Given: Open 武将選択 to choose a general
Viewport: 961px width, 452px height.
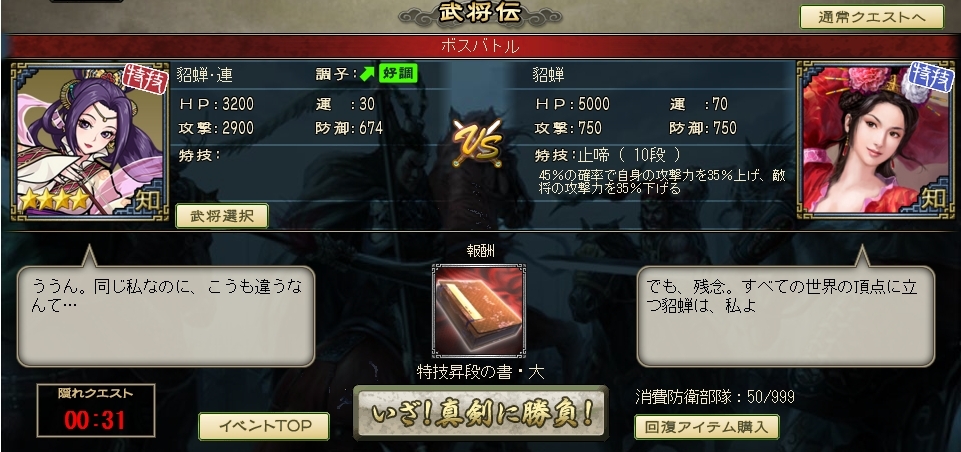Looking at the screenshot, I should 222,216.
